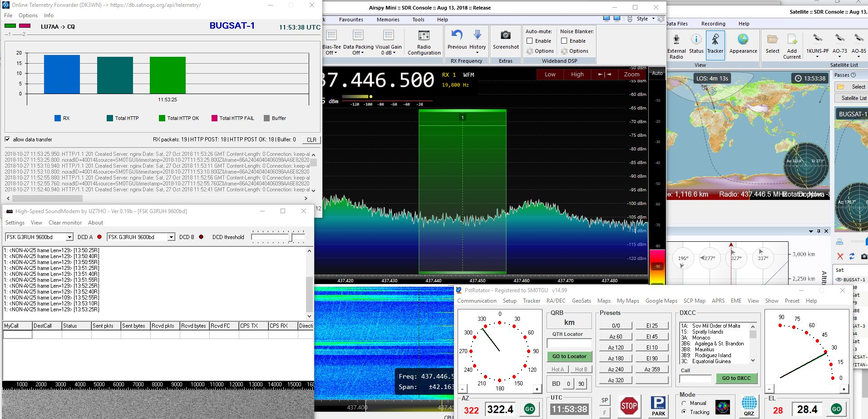
Task: Open the Google Maps menu in PstRotator
Action: point(661,301)
